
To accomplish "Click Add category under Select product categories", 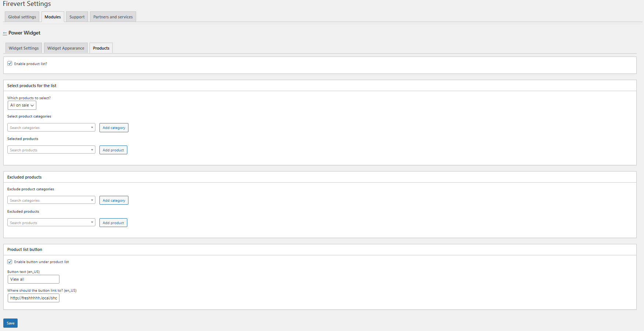I will [114, 128].
